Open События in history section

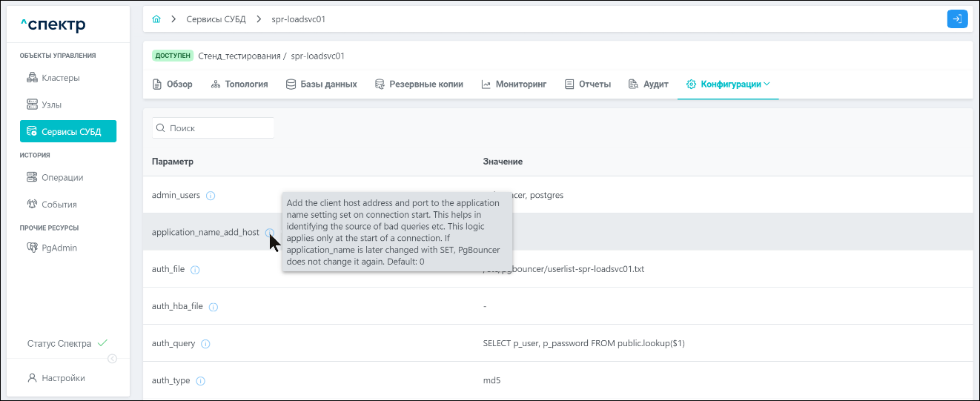(59, 205)
